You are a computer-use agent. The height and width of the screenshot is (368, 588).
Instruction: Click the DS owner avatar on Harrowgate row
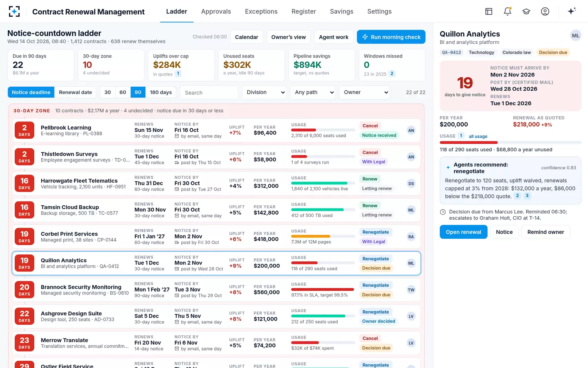pyautogui.click(x=411, y=184)
